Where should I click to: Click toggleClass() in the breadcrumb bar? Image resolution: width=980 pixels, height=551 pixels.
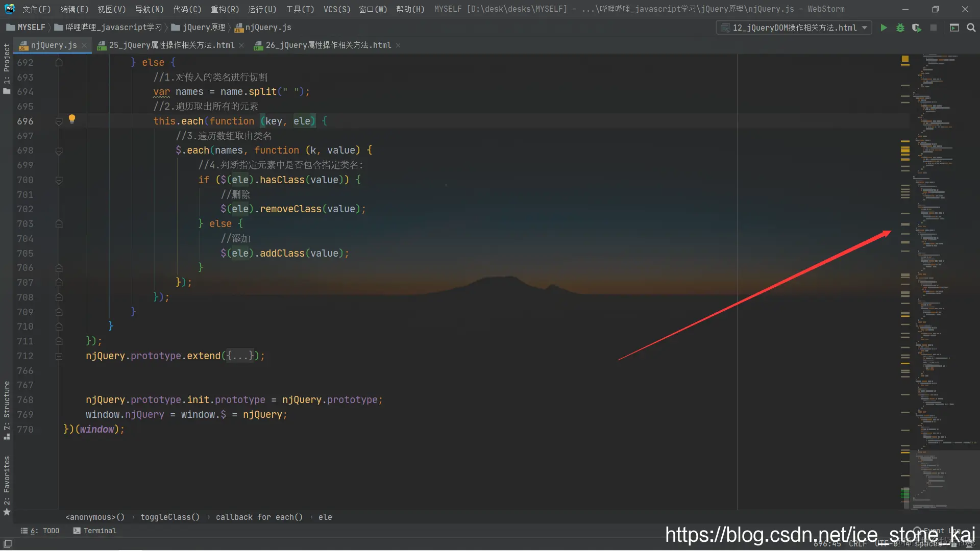tap(169, 517)
